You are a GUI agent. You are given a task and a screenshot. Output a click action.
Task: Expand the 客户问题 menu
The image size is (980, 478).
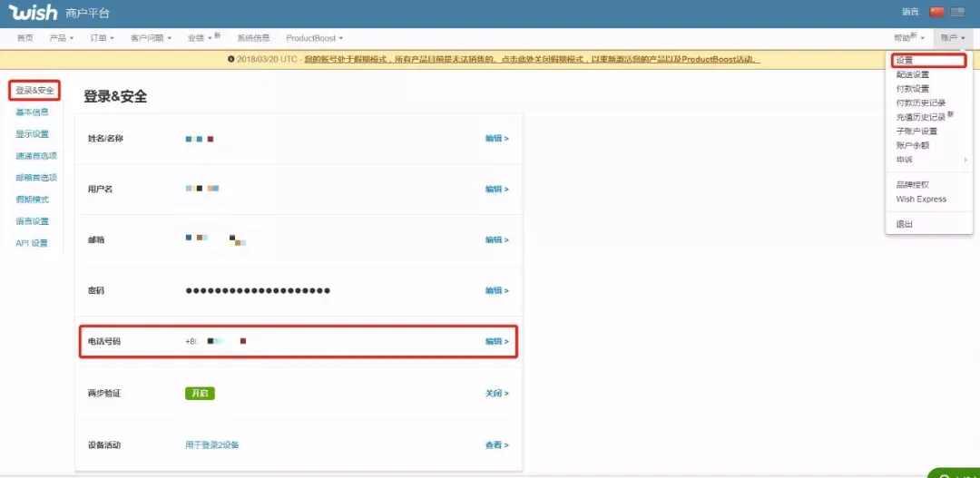coord(151,38)
